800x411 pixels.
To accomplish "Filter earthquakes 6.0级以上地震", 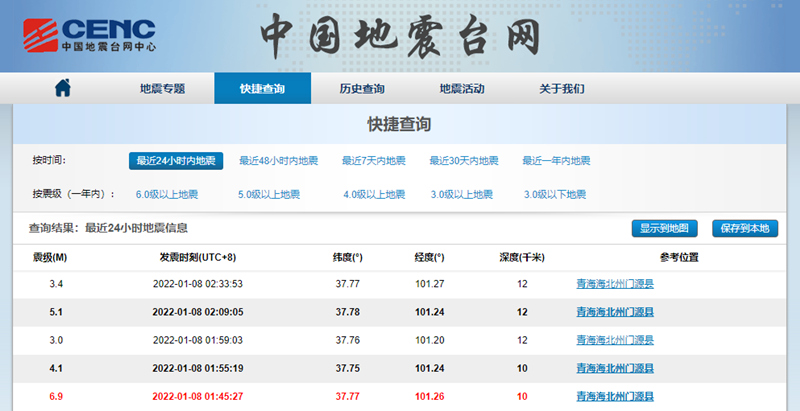I will coord(167,194).
